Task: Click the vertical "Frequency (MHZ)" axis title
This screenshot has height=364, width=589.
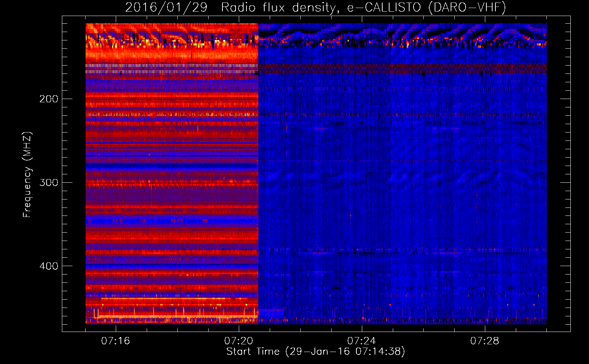Action: [27, 175]
